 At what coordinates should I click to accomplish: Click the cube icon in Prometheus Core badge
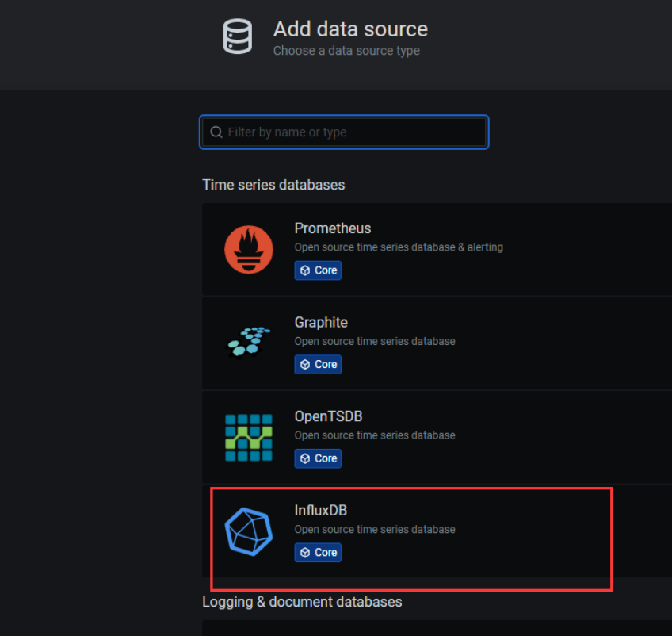pos(305,270)
